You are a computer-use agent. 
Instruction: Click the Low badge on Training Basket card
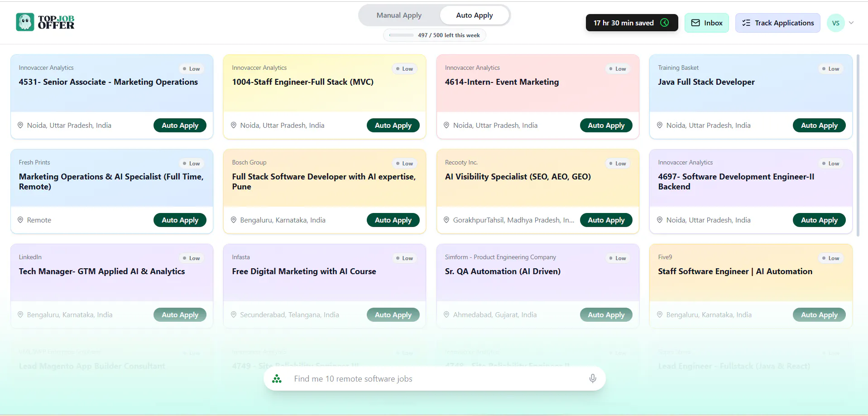pos(830,68)
